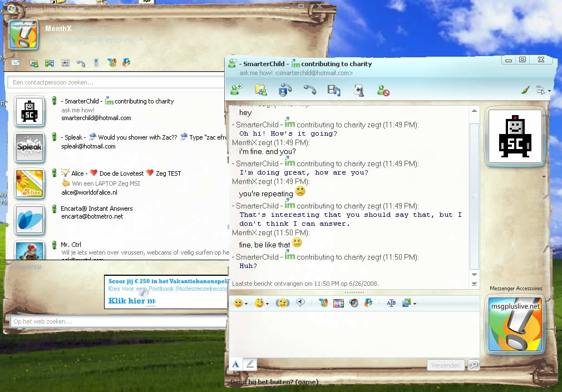Click the mobile phone icon in Messenger toolbar
562x392 pixels.
[x=96, y=62]
